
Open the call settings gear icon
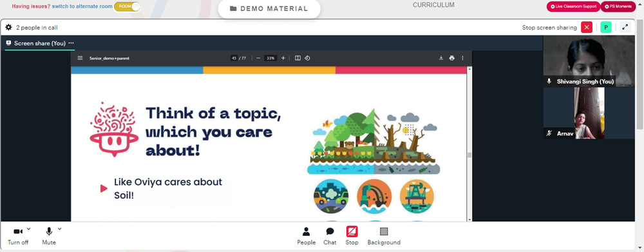click(8, 28)
